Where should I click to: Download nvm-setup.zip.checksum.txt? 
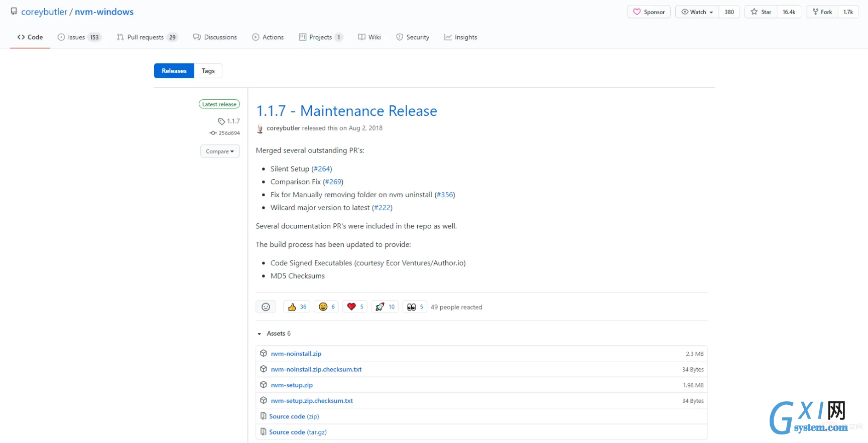[312, 400]
